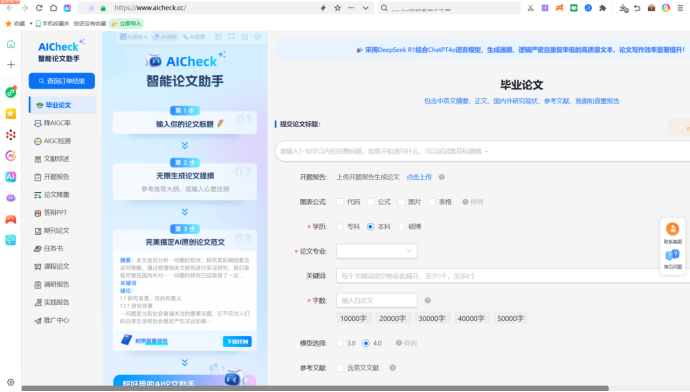This screenshot has width=690, height=392.
Task: Open the browser downloads icon
Action: [624, 8]
